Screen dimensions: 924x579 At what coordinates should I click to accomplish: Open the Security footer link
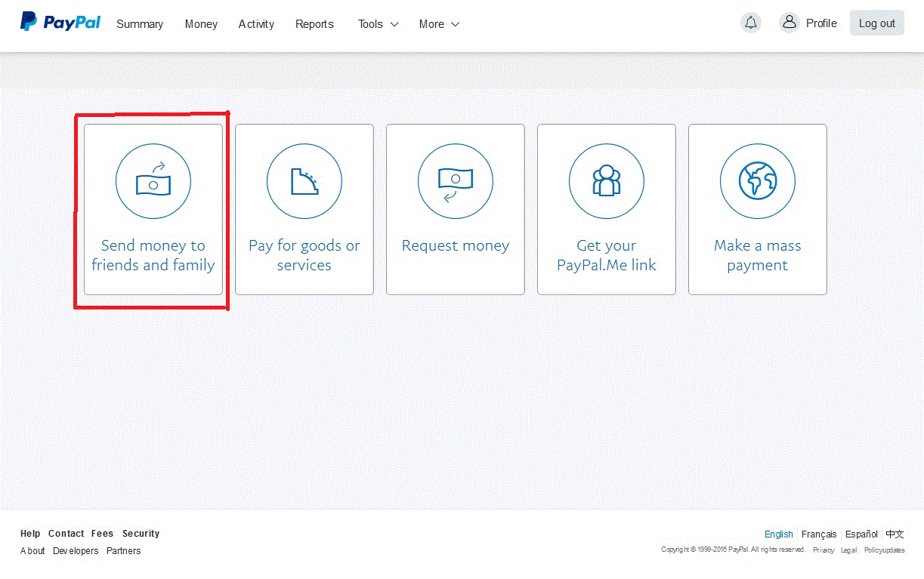coord(141,534)
